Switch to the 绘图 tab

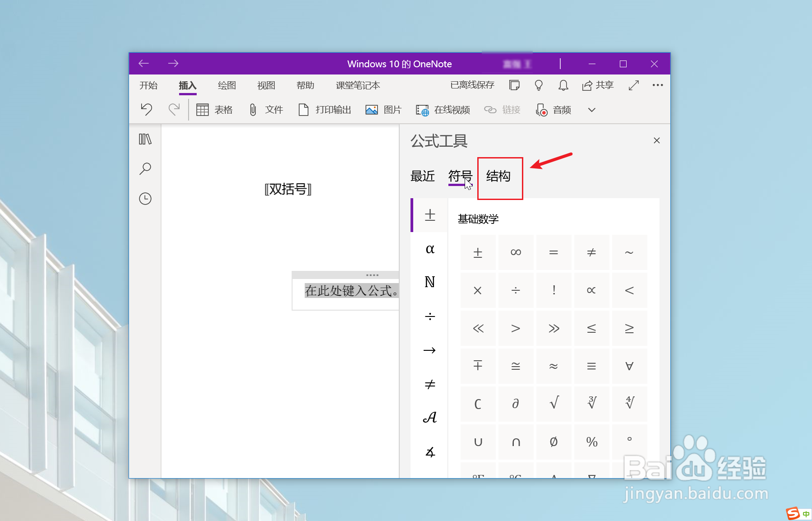pyautogui.click(x=227, y=85)
